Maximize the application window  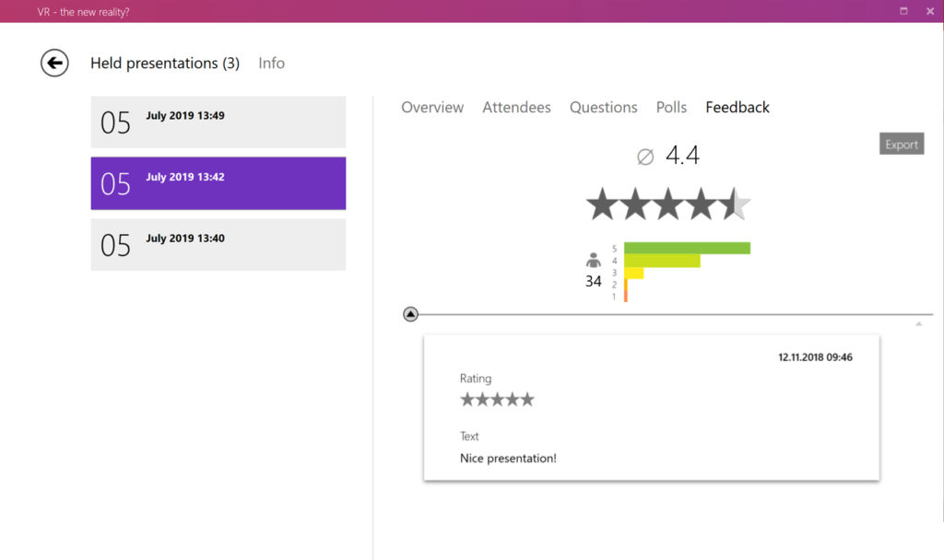tap(903, 11)
